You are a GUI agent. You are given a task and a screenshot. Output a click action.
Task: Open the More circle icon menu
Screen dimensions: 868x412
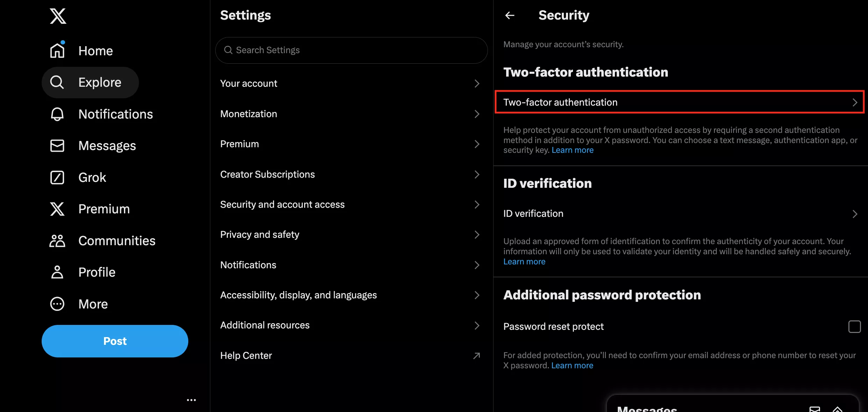57,304
